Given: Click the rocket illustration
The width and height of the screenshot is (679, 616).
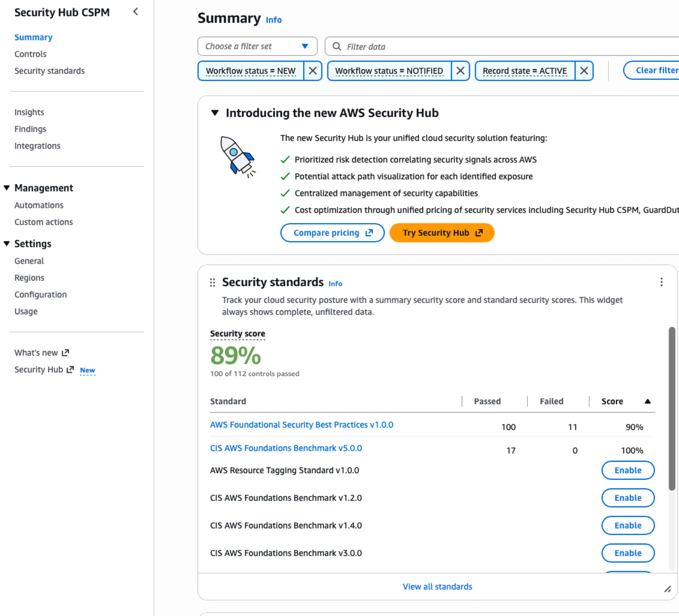Looking at the screenshot, I should [237, 157].
